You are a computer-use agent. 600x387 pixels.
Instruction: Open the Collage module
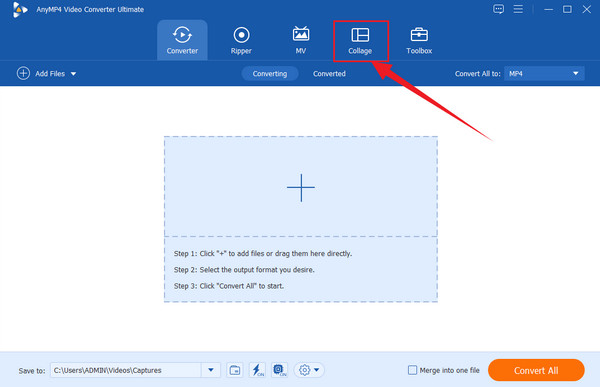(360, 41)
